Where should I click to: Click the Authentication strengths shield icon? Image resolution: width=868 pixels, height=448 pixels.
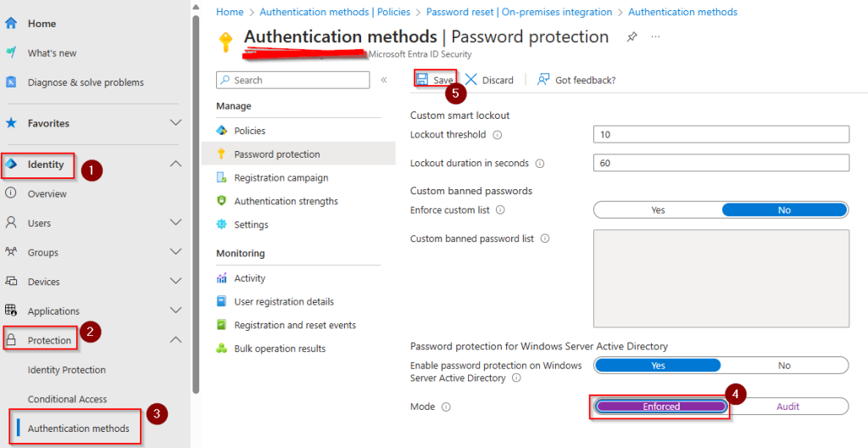tap(222, 201)
